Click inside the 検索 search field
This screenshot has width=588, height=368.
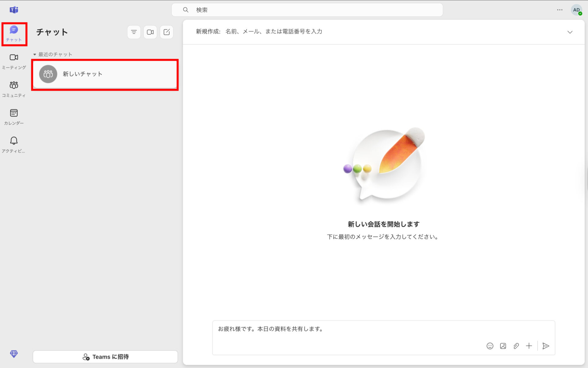pyautogui.click(x=306, y=10)
